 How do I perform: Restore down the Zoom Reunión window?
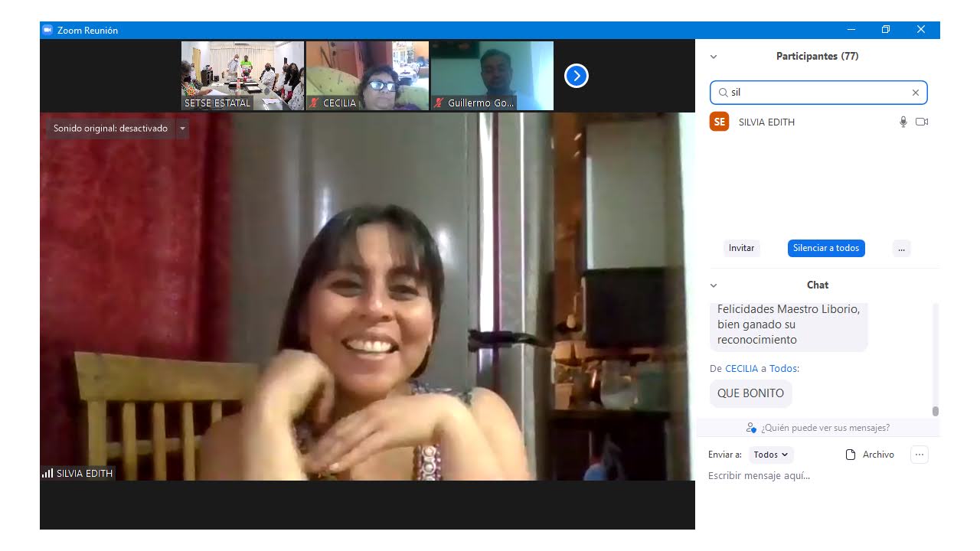886,30
